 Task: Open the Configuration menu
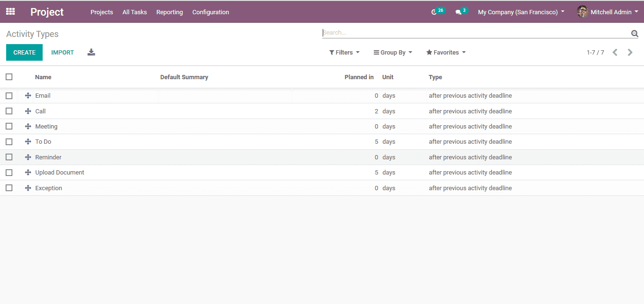point(211,12)
